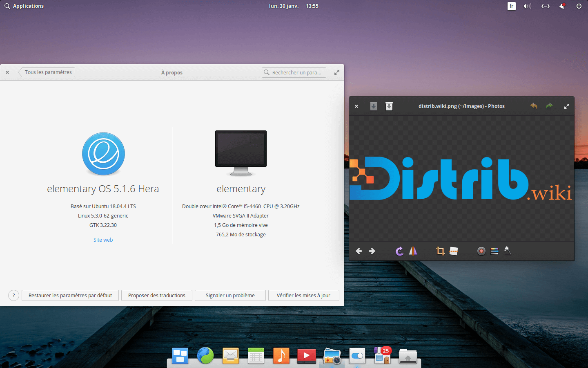Flip image horizontally in Photos
This screenshot has height=368, width=588.
pos(413,251)
